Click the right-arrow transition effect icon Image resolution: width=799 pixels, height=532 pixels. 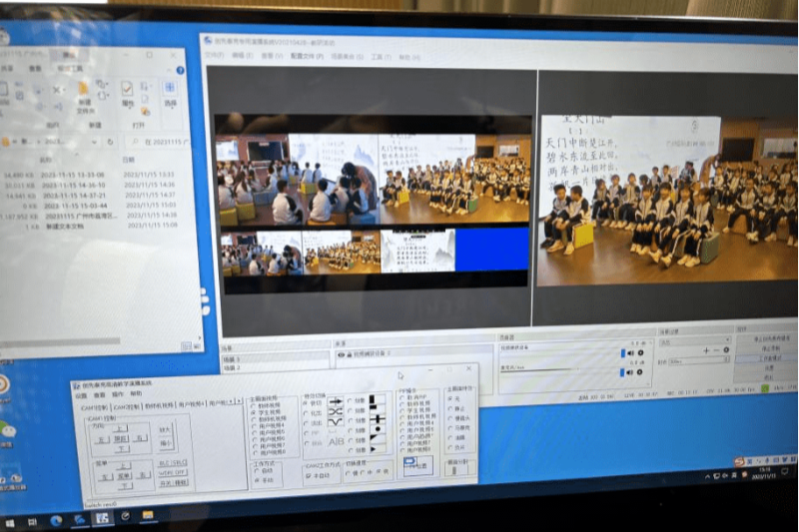point(336,401)
